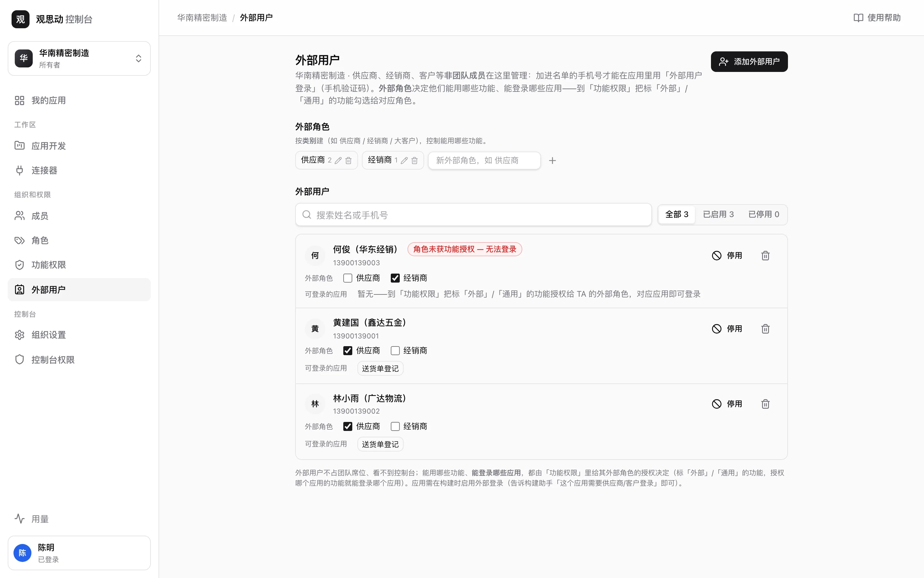Open the 功能权限 page
The height and width of the screenshot is (578, 924).
[x=79, y=265]
